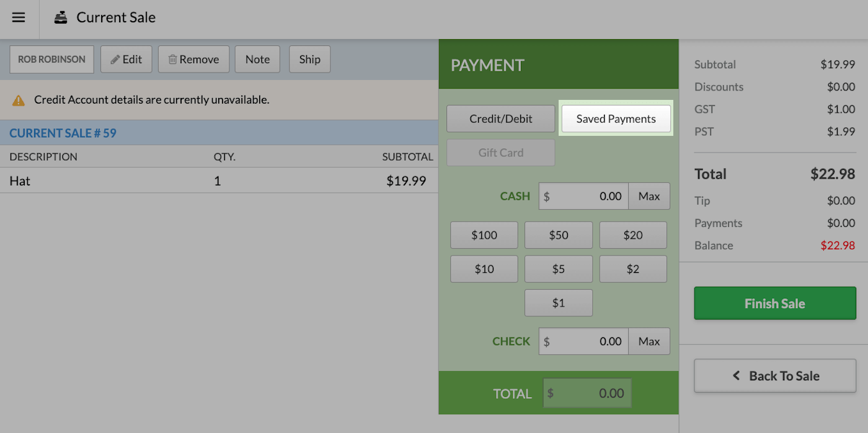
Task: Click the payment Total field
Action: (587, 393)
